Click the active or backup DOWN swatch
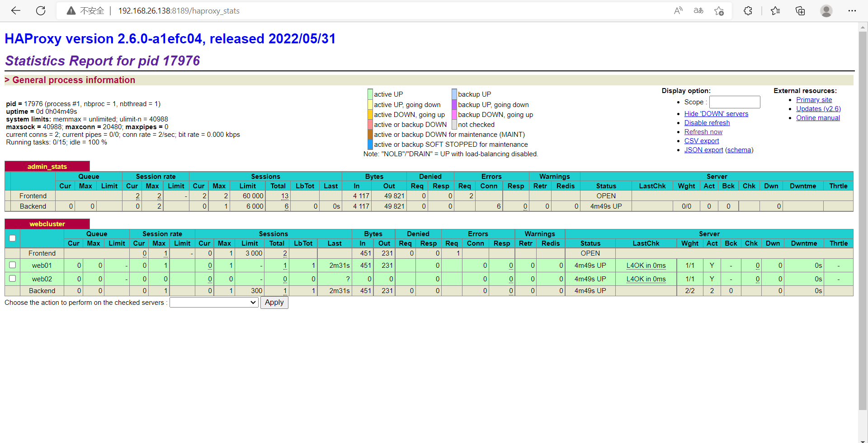The image size is (868, 443). (370, 125)
